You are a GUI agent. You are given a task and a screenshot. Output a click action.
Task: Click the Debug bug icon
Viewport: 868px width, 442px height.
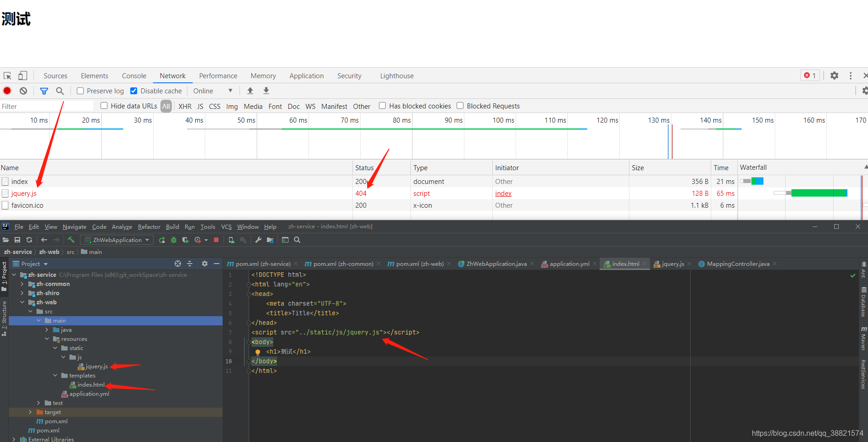tap(174, 240)
